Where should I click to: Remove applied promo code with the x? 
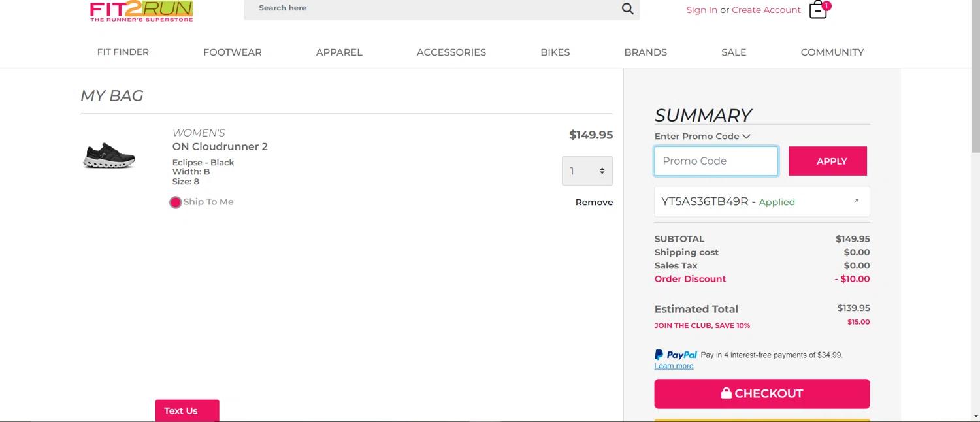[x=857, y=201]
